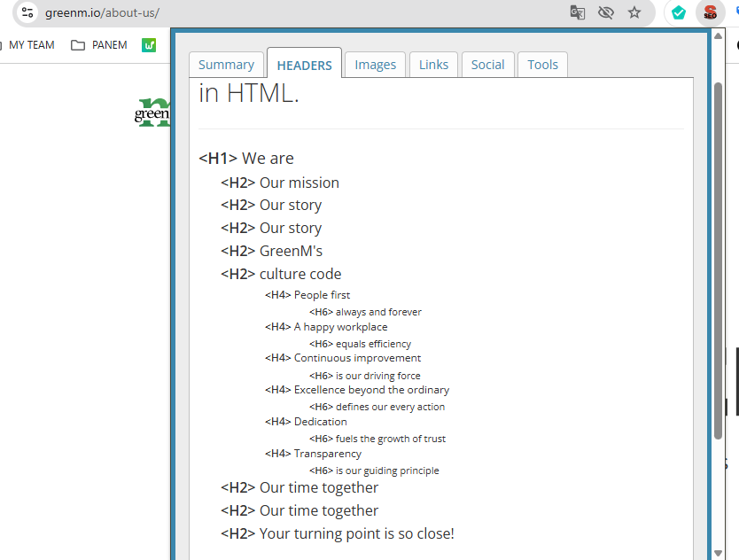The height and width of the screenshot is (560, 739).
Task: Click the address bar URL greenm.io/about-us/
Action: tap(103, 13)
